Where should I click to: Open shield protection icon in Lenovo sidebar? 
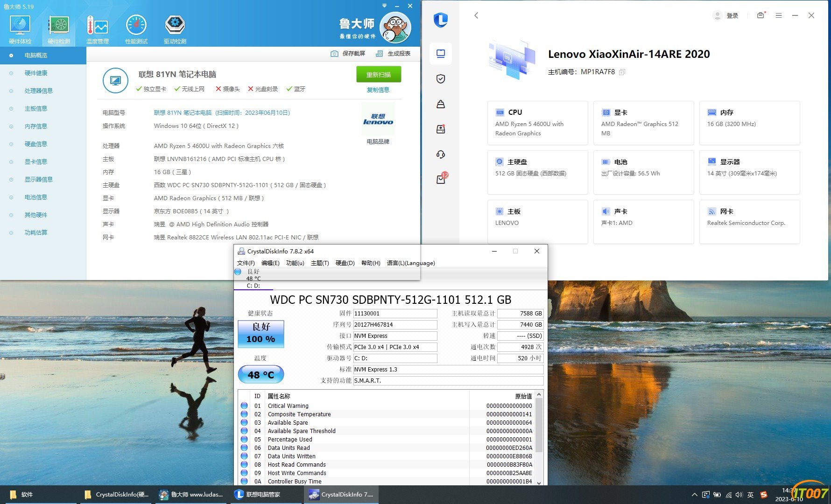tap(441, 78)
